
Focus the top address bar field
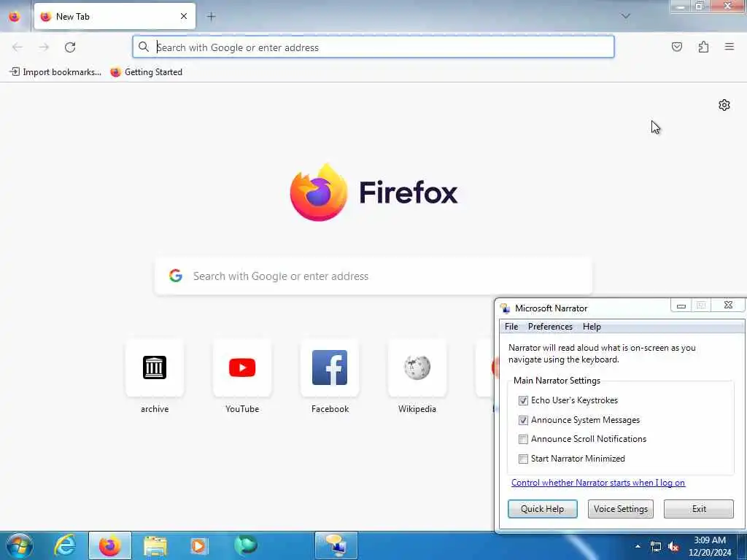373,47
